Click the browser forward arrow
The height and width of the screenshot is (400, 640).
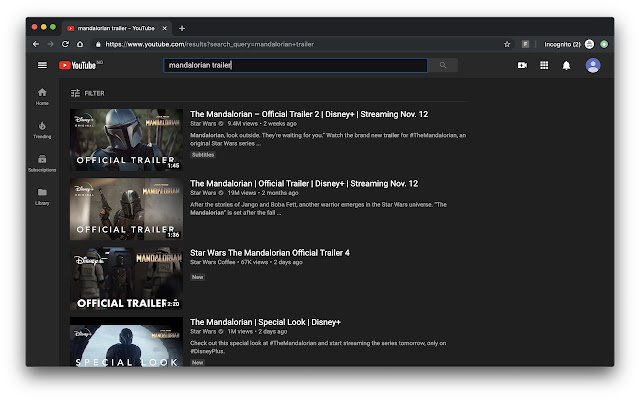pyautogui.click(x=50, y=44)
